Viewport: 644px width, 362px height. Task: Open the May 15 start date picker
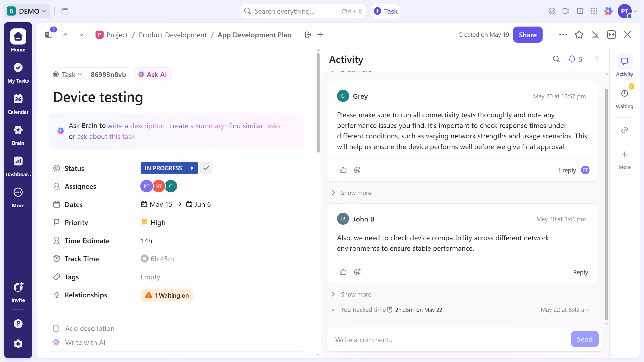tap(157, 204)
